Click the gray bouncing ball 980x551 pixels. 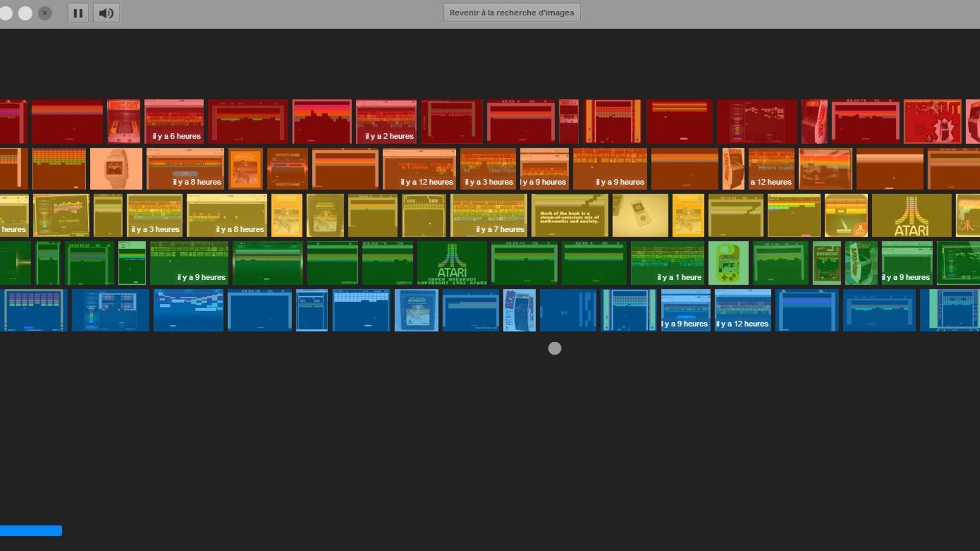[554, 348]
